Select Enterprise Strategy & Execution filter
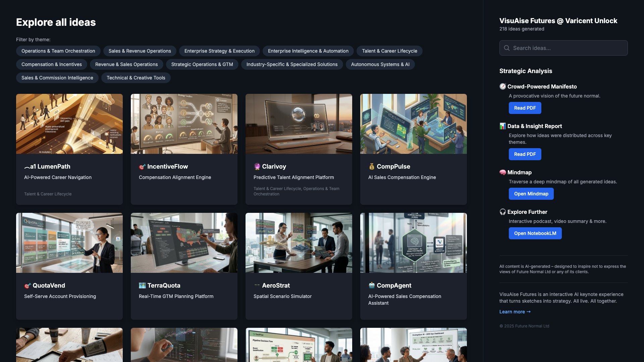Viewport: 644px width, 362px height. [x=219, y=51]
